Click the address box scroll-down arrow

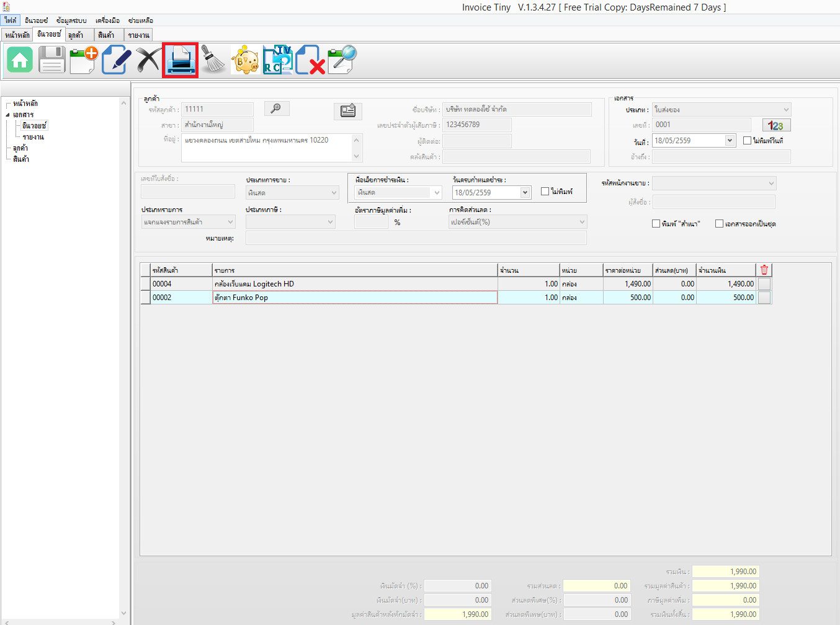(357, 156)
